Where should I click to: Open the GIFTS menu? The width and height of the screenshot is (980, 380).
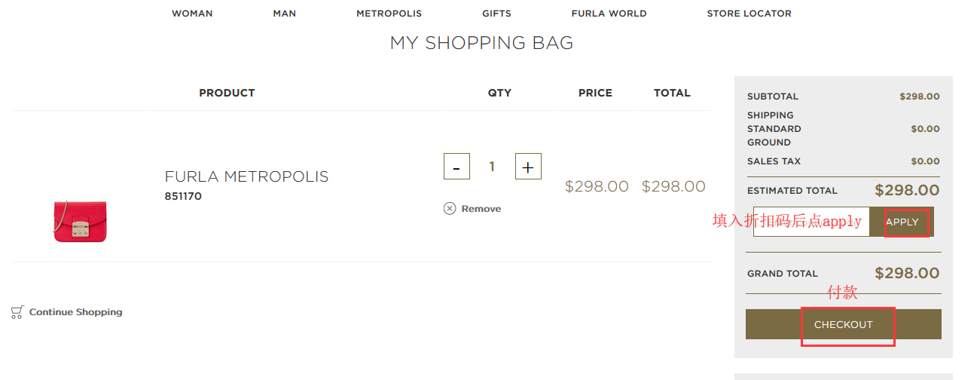[x=497, y=14]
